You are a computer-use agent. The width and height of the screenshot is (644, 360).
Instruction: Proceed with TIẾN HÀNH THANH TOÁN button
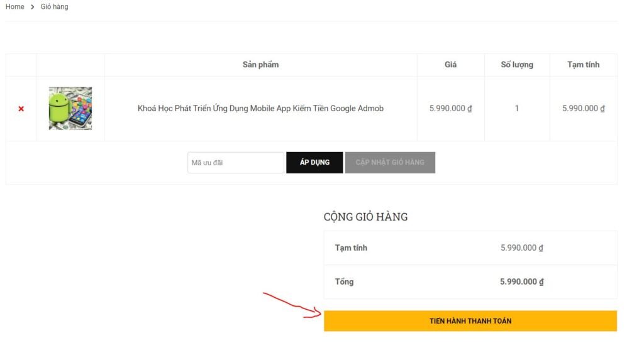click(x=470, y=321)
